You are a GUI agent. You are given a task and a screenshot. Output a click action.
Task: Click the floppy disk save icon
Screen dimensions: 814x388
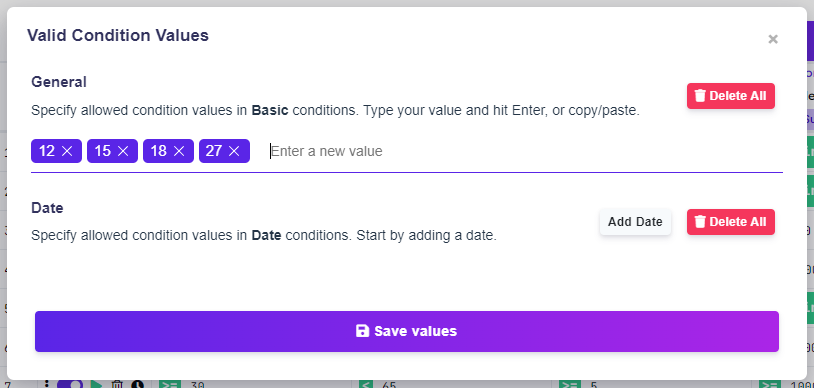pyautogui.click(x=362, y=331)
